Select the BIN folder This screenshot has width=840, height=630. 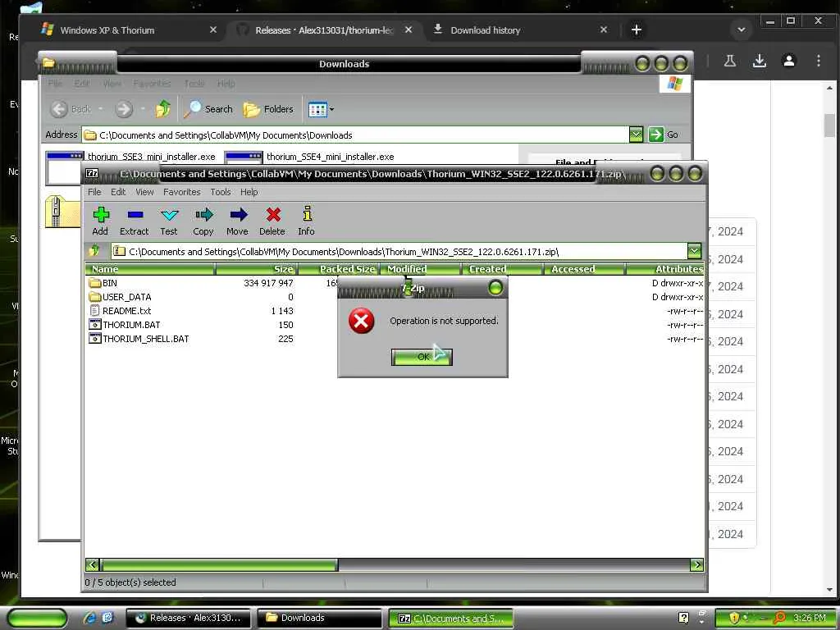point(103,283)
